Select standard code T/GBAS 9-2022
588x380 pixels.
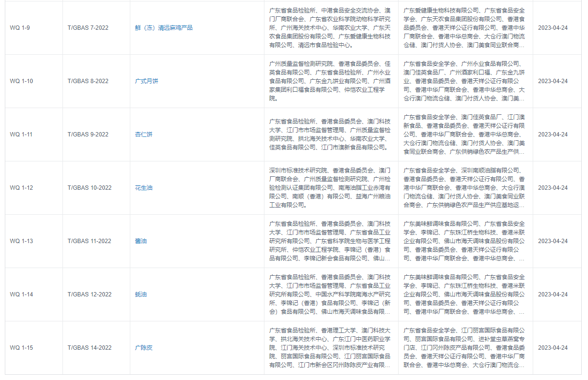pyautogui.click(x=88, y=135)
